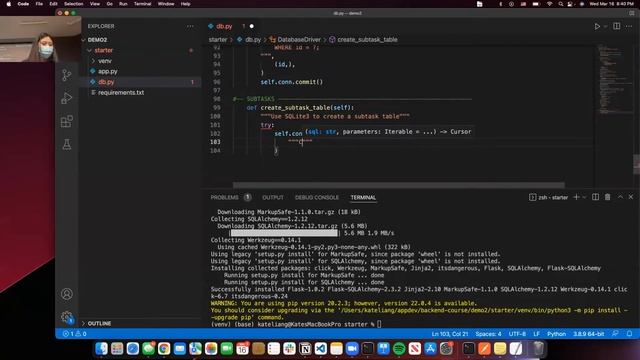Open the Manage gear icon

[x=67, y=317]
